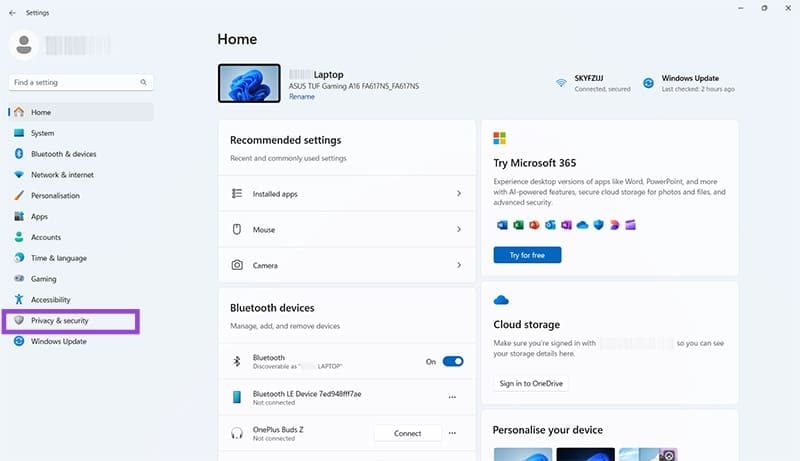
Task: Click the Wi-Fi network status icon
Action: click(x=562, y=83)
